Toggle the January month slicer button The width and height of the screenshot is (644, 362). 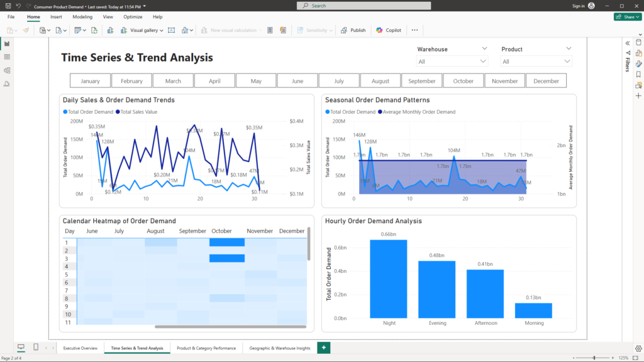(90, 81)
